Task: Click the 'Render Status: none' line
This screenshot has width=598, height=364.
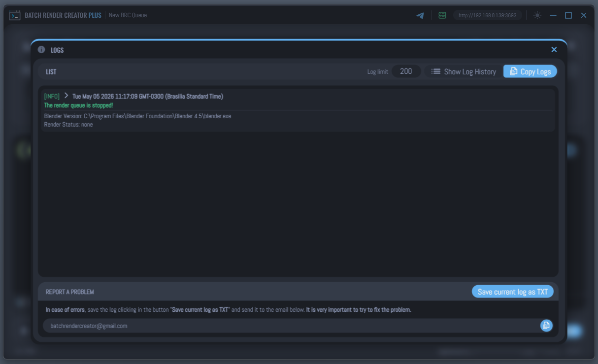Action: [x=68, y=125]
